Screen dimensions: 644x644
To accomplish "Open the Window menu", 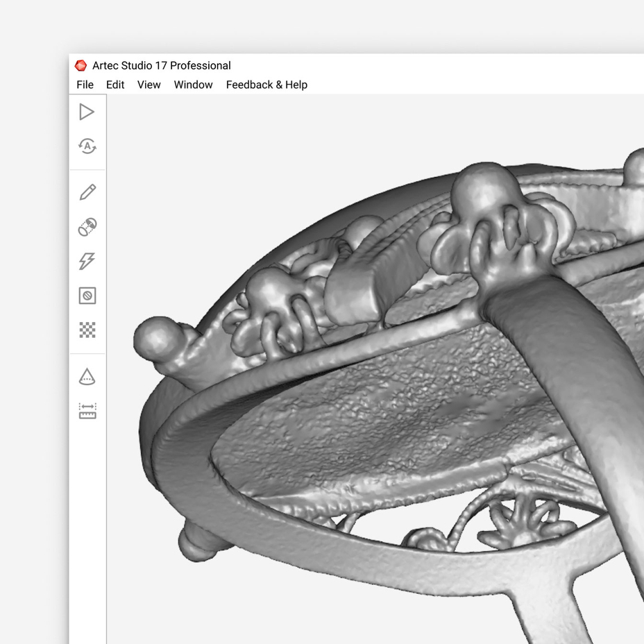I will click(193, 85).
